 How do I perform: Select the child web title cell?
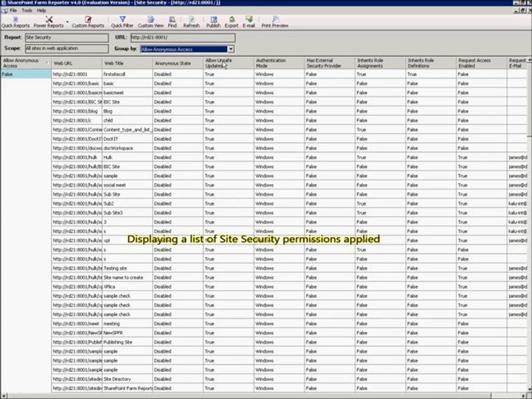(127, 120)
